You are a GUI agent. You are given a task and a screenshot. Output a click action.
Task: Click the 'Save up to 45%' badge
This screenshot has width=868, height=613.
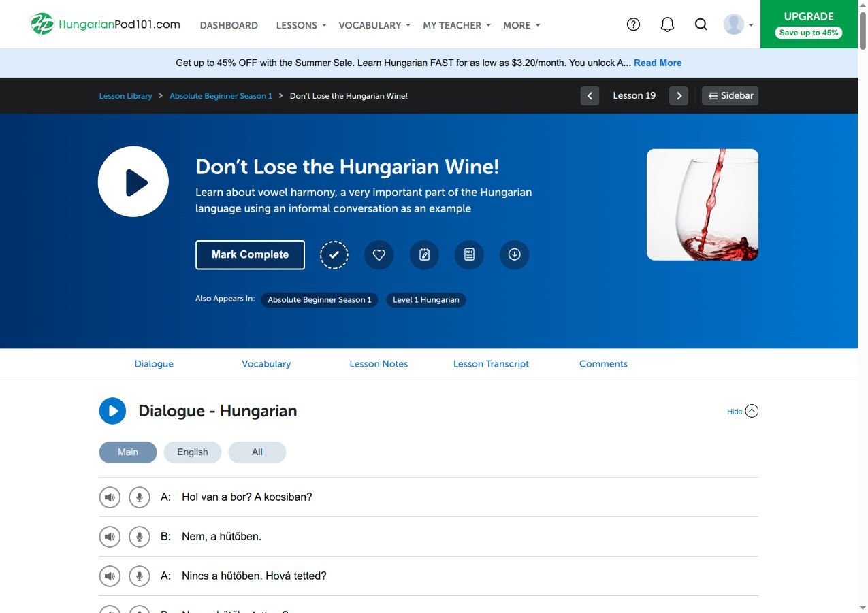809,33
